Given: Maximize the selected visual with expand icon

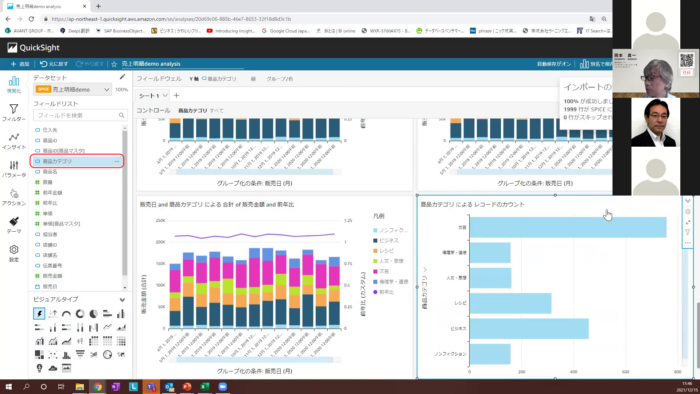Looking at the screenshot, I should click(688, 222).
